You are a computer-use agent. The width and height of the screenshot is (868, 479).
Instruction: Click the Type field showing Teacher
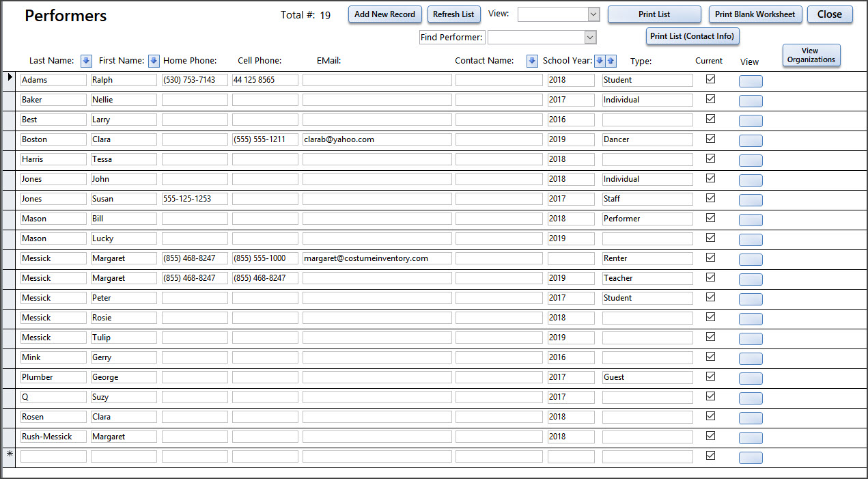(x=647, y=278)
